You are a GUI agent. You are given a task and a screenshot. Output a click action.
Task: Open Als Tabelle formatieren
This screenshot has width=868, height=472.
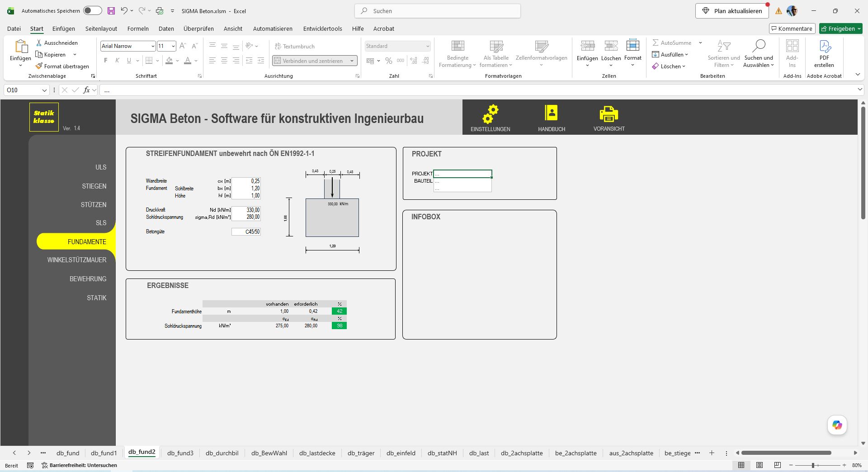point(496,54)
